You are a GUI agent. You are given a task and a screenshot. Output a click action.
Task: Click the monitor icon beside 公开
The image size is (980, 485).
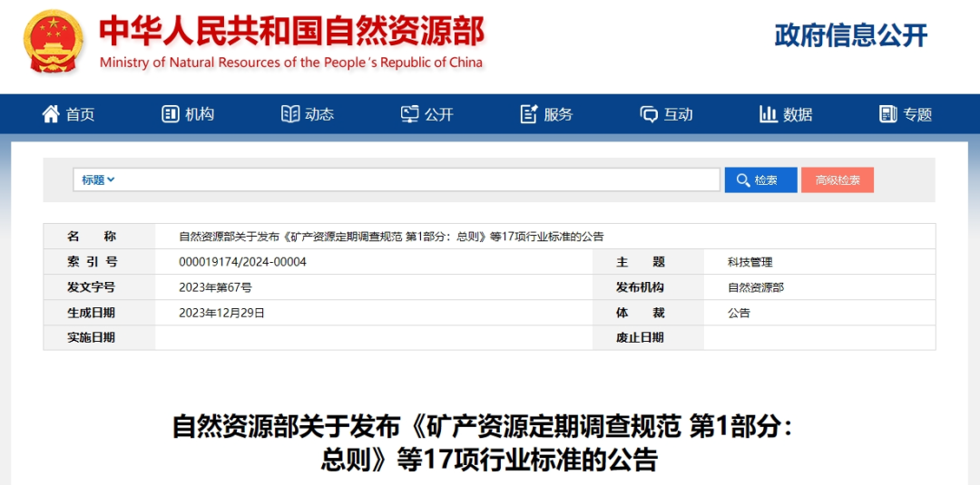[410, 114]
